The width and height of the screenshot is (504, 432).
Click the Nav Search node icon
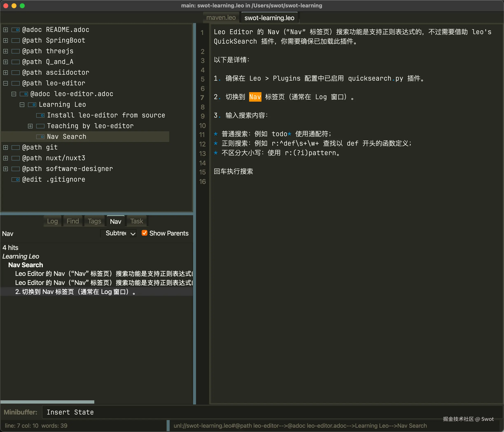coord(40,137)
